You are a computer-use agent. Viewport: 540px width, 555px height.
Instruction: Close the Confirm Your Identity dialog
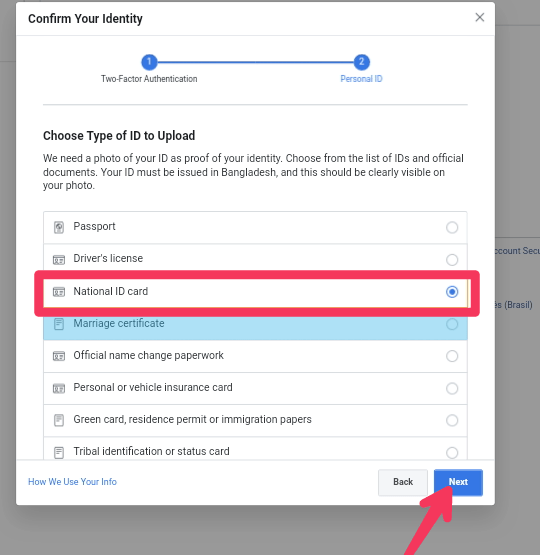(479, 17)
